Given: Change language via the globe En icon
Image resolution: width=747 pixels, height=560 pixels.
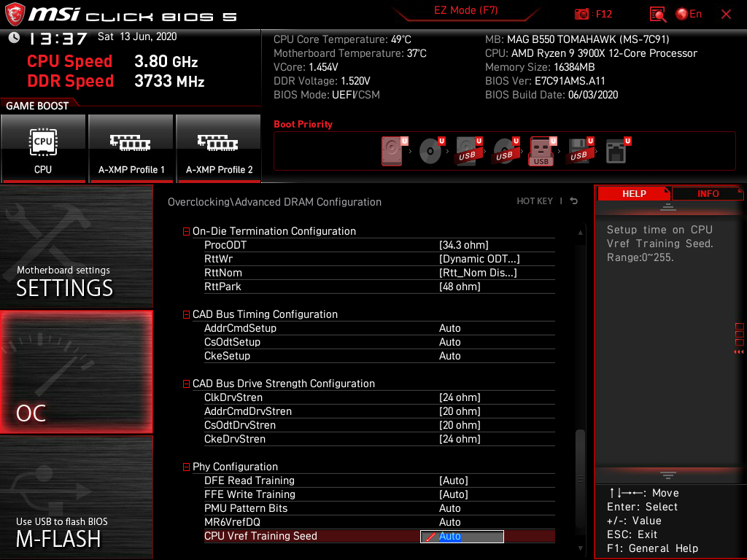Looking at the screenshot, I should [689, 14].
